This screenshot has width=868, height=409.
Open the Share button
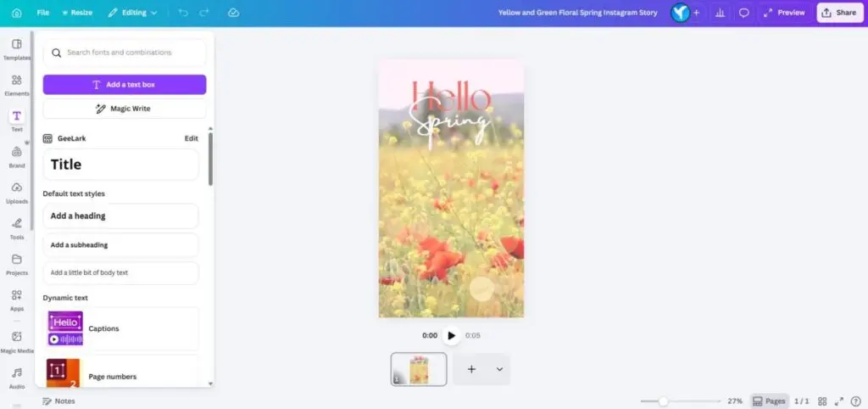[x=840, y=12]
